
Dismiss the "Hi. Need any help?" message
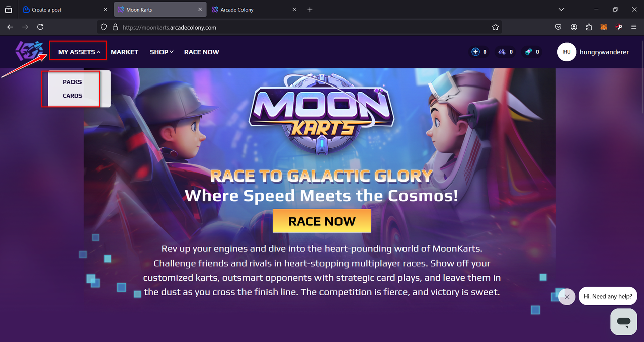(x=567, y=297)
